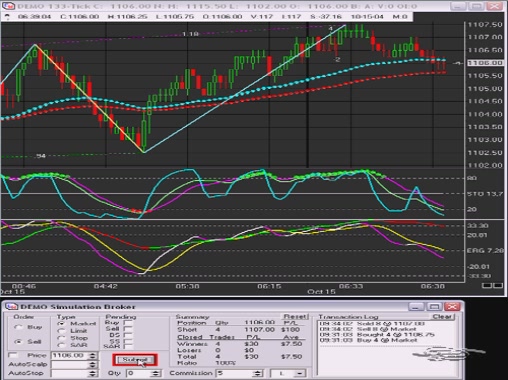Click the left scroll icon below the price axis
The height and width of the screenshot is (380, 508).
[487, 286]
